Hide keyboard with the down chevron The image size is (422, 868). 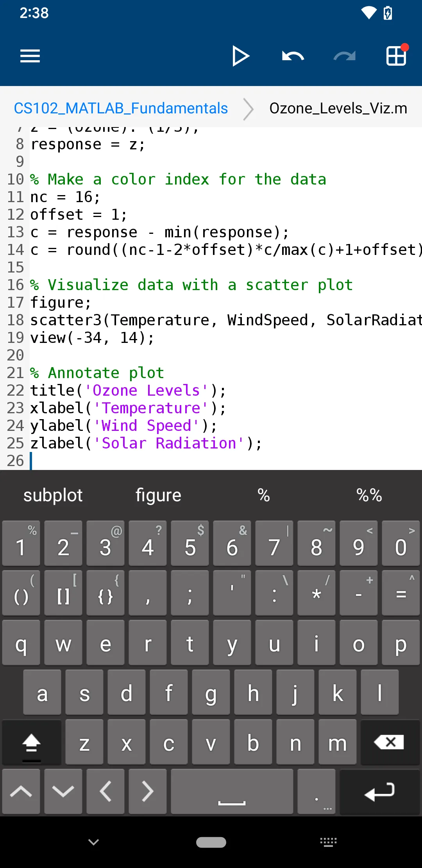pyautogui.click(x=93, y=842)
